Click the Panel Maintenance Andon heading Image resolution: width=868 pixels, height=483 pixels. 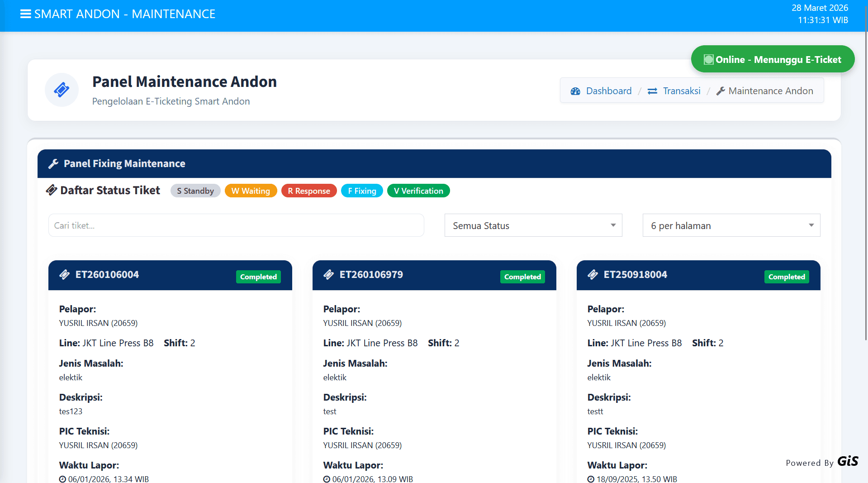(x=185, y=82)
